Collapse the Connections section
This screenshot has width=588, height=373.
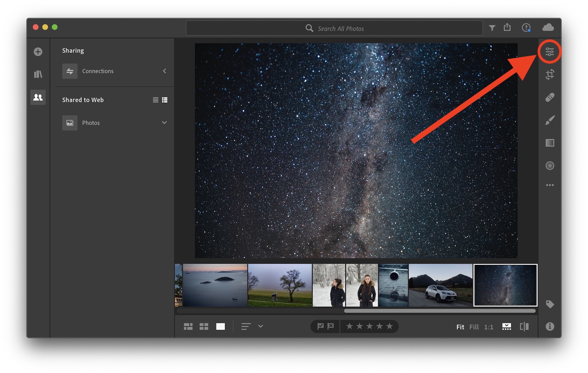click(x=164, y=71)
